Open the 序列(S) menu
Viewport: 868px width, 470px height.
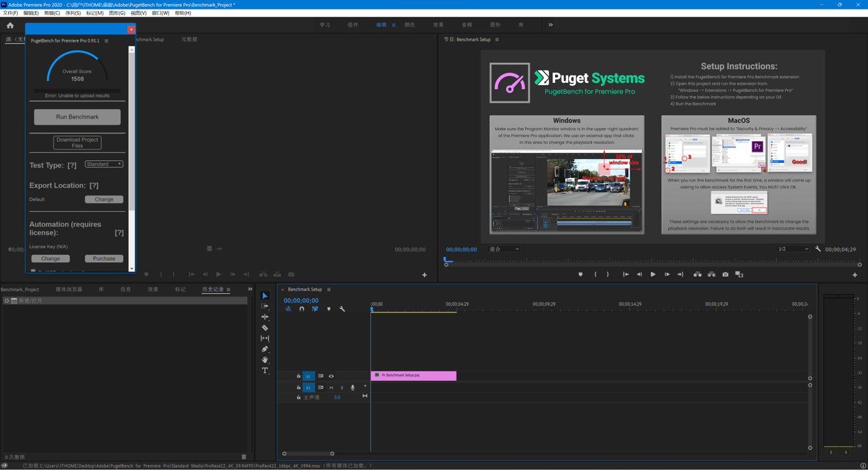73,13
